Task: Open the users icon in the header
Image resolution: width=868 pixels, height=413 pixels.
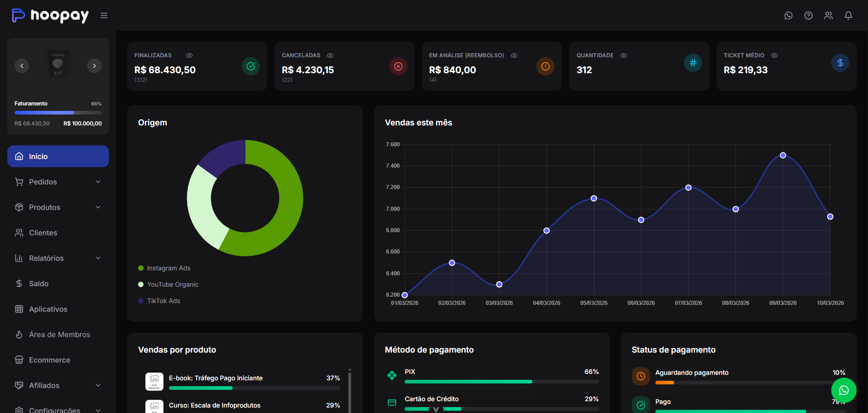Action: click(828, 15)
